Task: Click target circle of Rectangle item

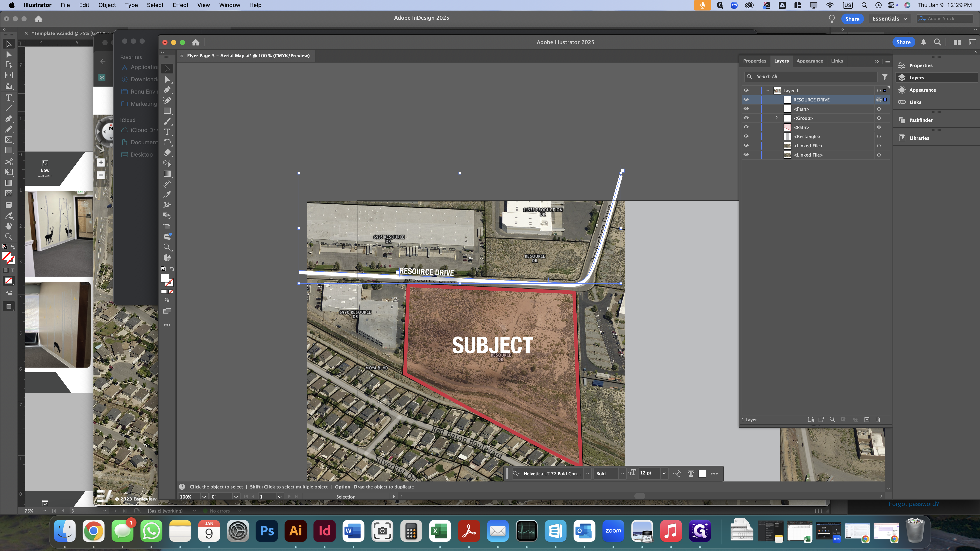Action: [x=879, y=136]
